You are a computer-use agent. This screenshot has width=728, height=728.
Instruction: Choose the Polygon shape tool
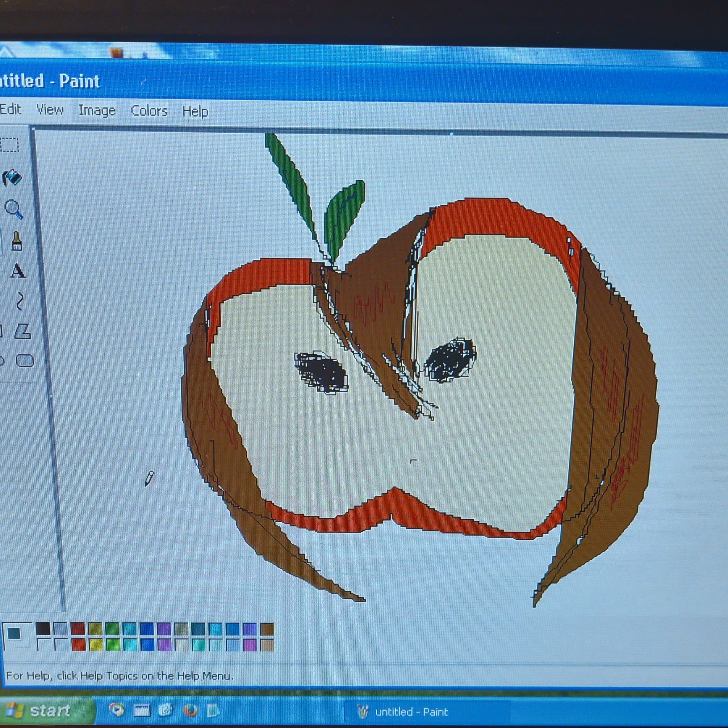[x=22, y=331]
